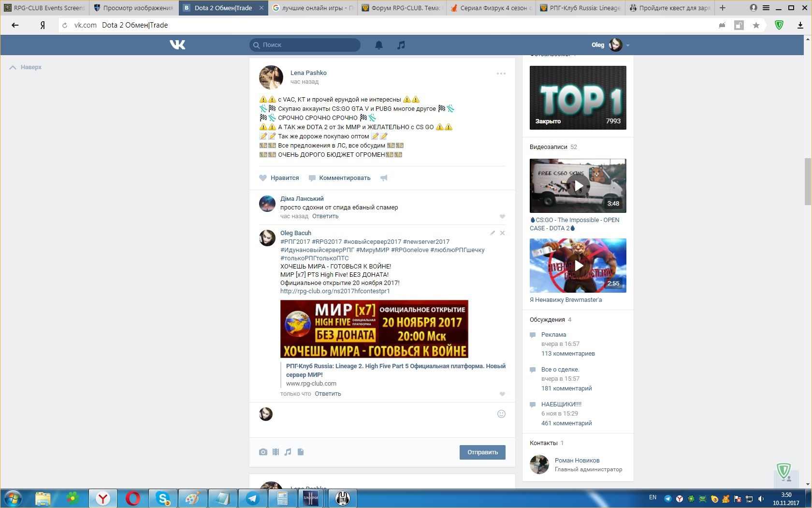Attach audio via music note icon
Screen dimensions: 812x508
(x=288, y=452)
